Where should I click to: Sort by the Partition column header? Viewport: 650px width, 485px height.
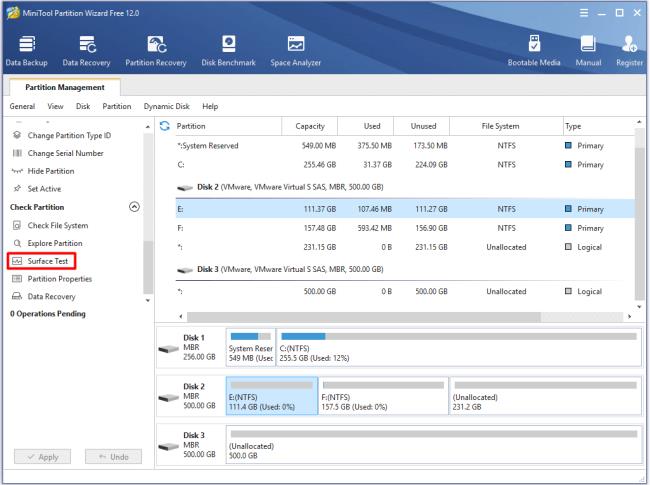pyautogui.click(x=227, y=126)
